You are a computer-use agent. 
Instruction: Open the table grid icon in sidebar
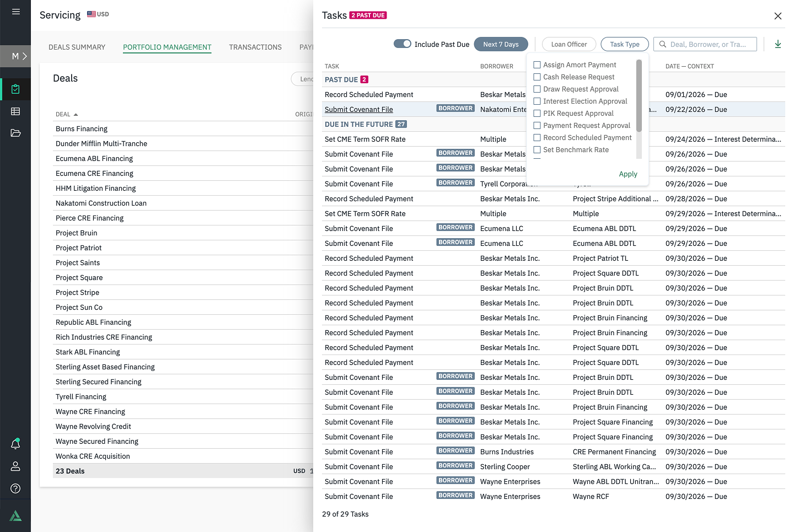(15, 111)
